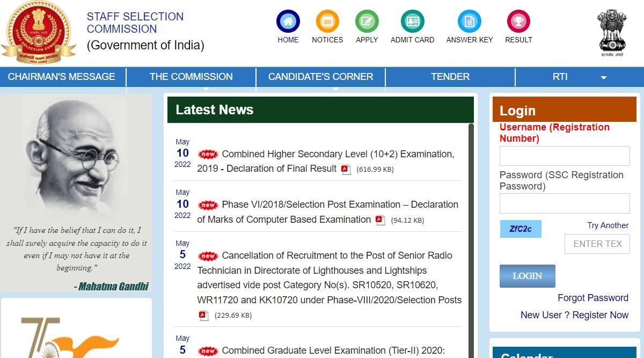Click the Home icon in header
The height and width of the screenshot is (358, 644).
pyautogui.click(x=288, y=21)
